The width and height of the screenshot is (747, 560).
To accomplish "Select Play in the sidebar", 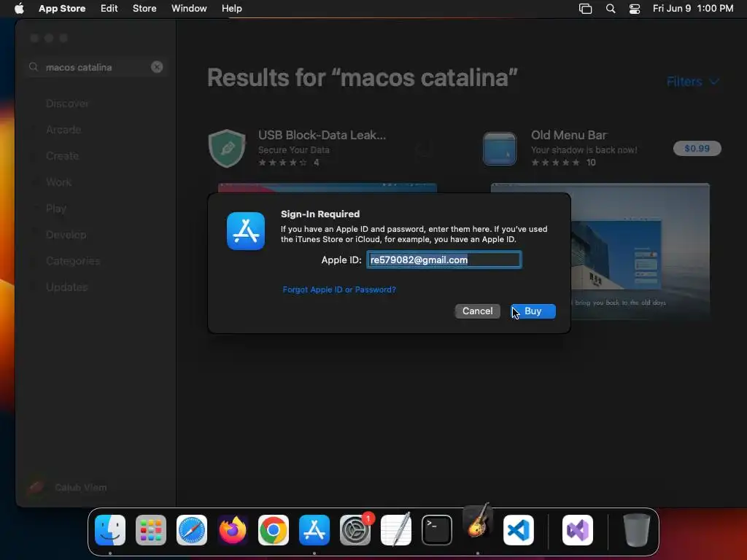I will coord(56,209).
